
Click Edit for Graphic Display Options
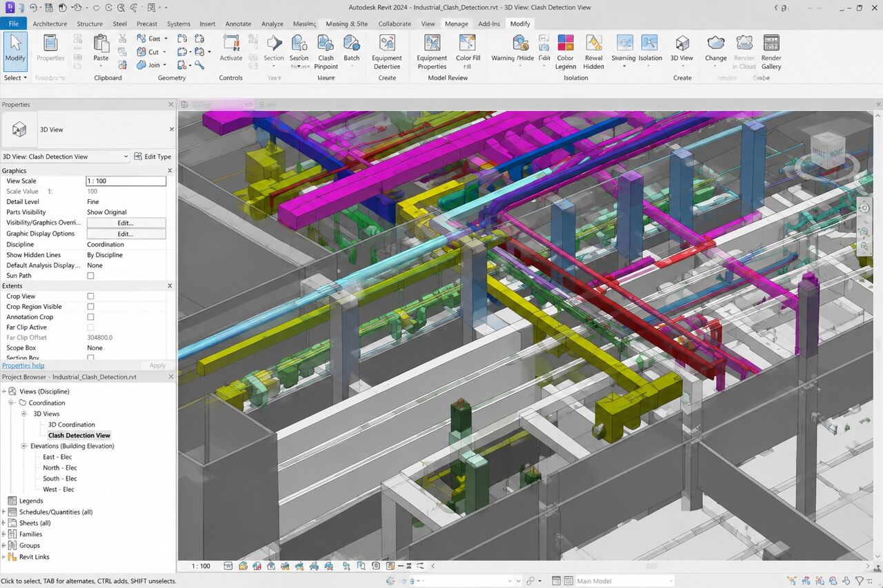(x=126, y=234)
